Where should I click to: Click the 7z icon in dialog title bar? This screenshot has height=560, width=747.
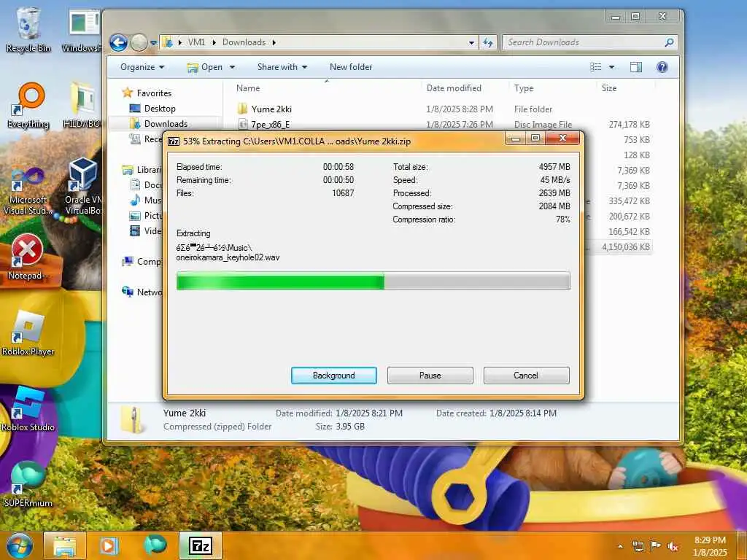click(174, 141)
